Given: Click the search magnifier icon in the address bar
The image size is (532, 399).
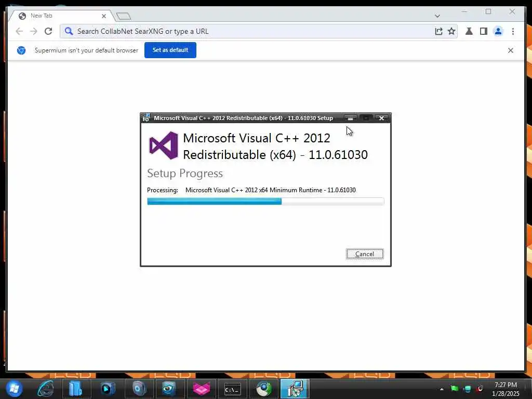Looking at the screenshot, I should pyautogui.click(x=69, y=31).
